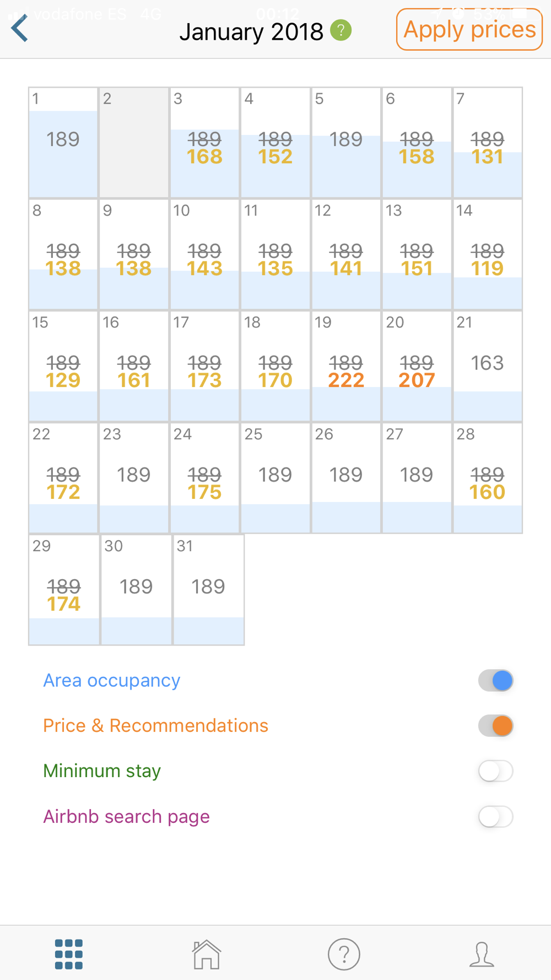Image resolution: width=551 pixels, height=980 pixels.
Task: Turn off Price & Recommendations switch
Action: (495, 726)
